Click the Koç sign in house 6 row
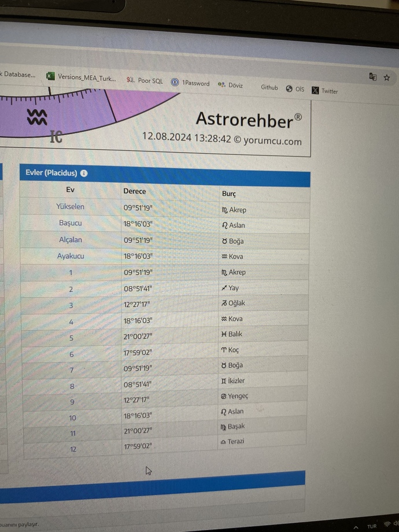Viewport: 399px width, 532px height. 230,350
